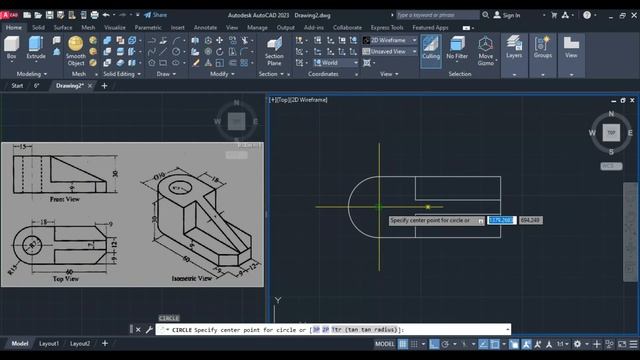Toggle ortho mode in status bar
The width and height of the screenshot is (640, 360).
pyautogui.click(x=434, y=344)
